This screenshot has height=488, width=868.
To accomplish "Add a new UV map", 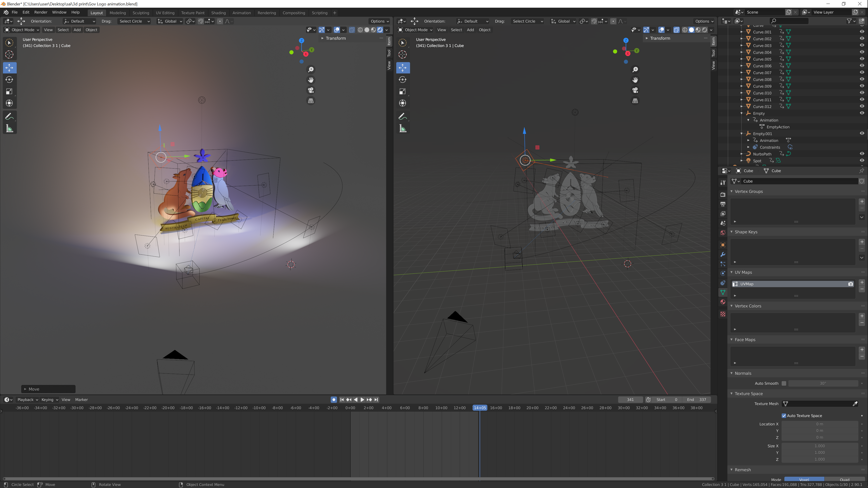I will (x=862, y=282).
